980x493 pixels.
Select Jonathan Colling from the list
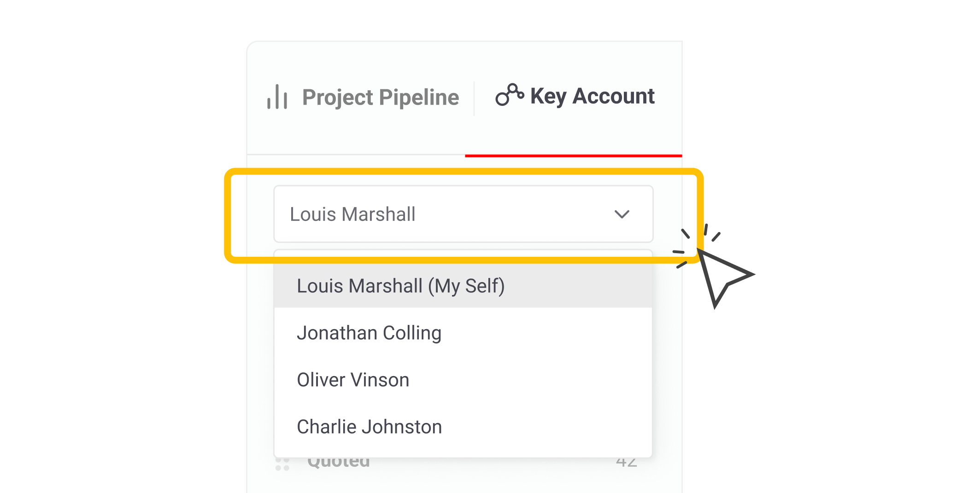coord(369,333)
